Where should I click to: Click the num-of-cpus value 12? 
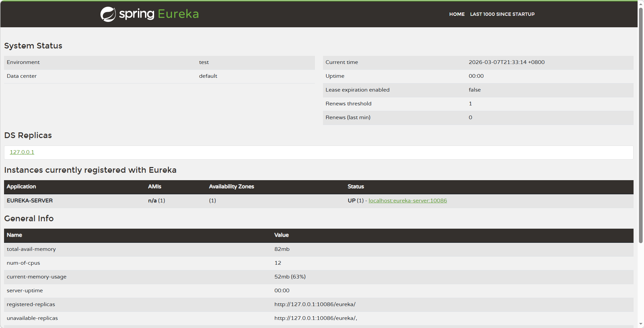(x=277, y=263)
